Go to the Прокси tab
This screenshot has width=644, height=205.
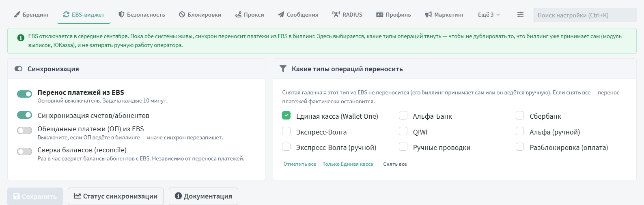250,15
